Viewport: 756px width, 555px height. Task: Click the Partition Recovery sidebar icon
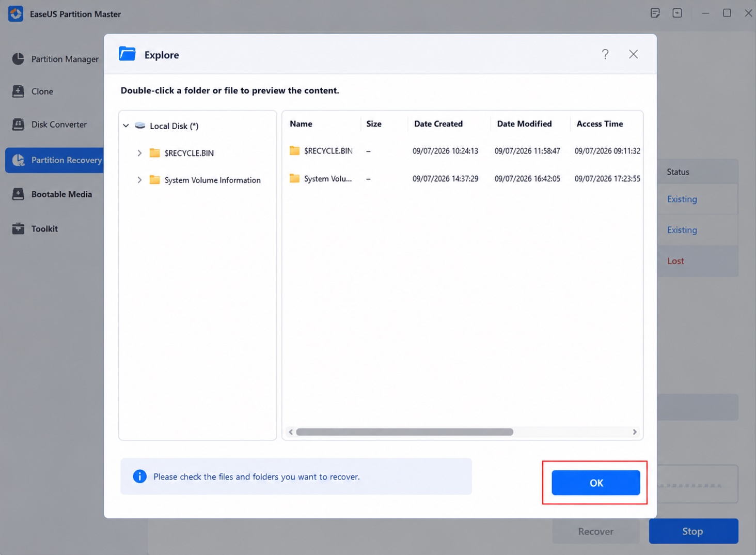(x=18, y=160)
